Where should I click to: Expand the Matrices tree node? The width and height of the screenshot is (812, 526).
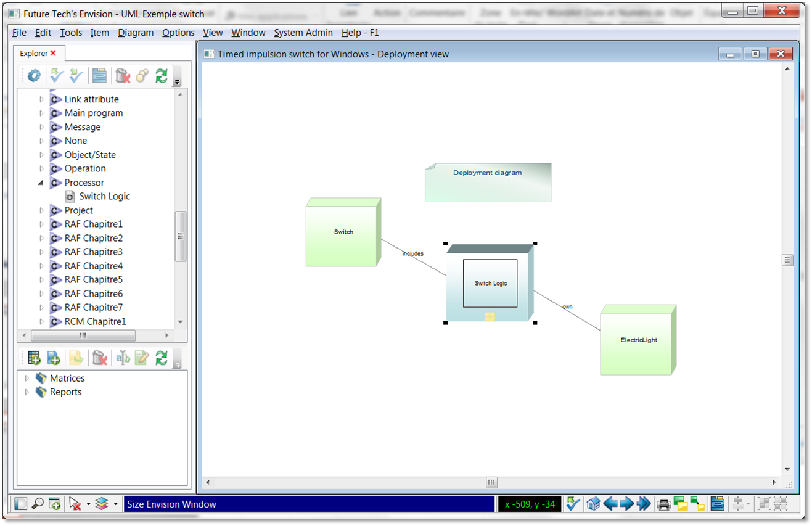(27, 379)
